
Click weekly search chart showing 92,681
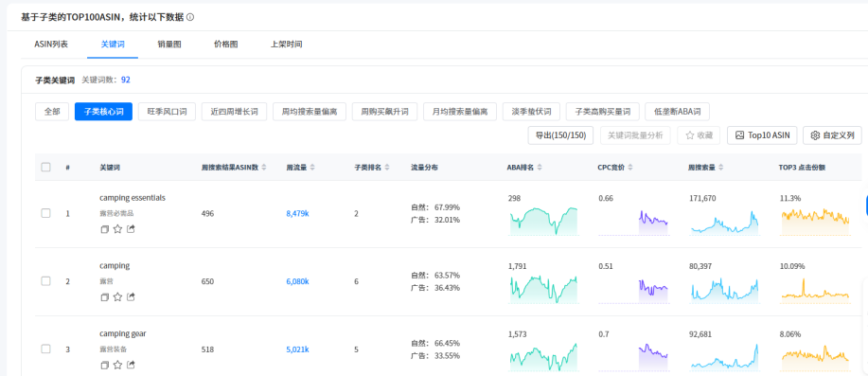[724, 357]
